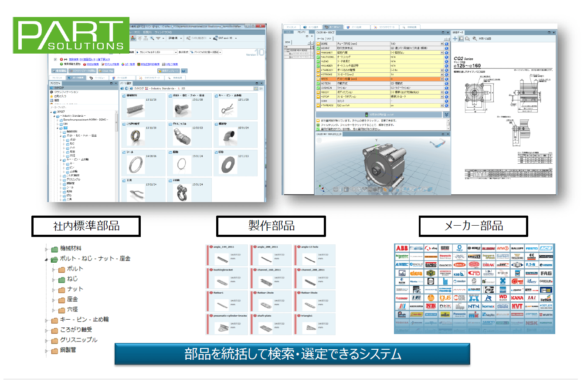Open the shaft-plate part tile
Viewport: 584px width, 392px height.
(x=271, y=324)
